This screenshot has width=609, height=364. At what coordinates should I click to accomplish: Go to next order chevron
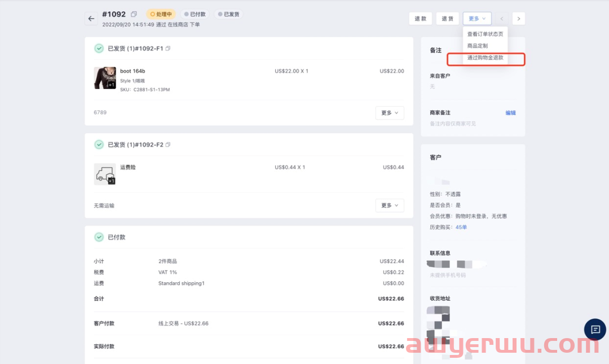click(x=519, y=19)
